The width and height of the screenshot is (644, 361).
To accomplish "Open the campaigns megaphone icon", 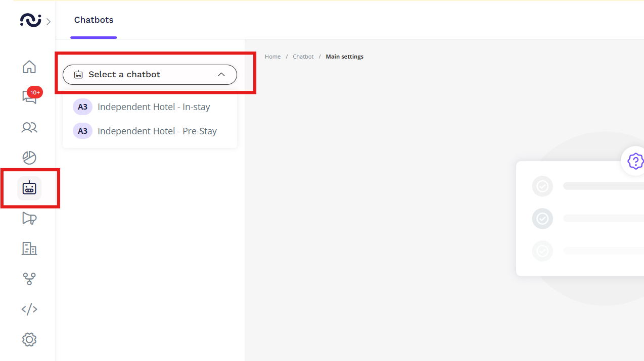I will tap(29, 218).
